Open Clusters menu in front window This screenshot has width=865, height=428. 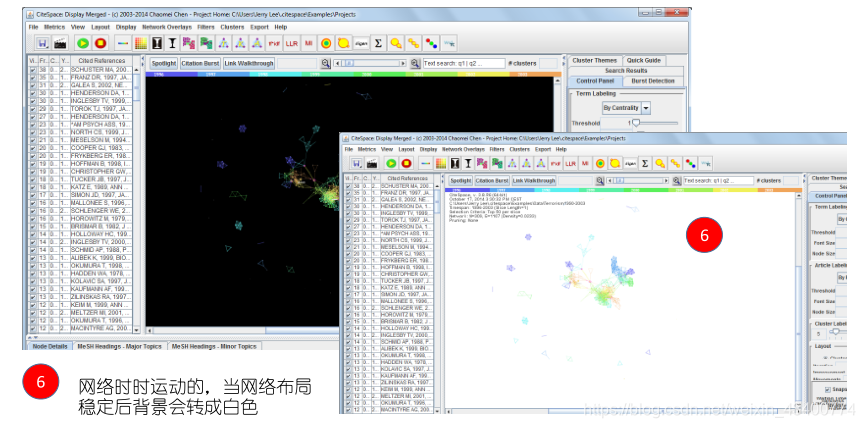[520, 149]
